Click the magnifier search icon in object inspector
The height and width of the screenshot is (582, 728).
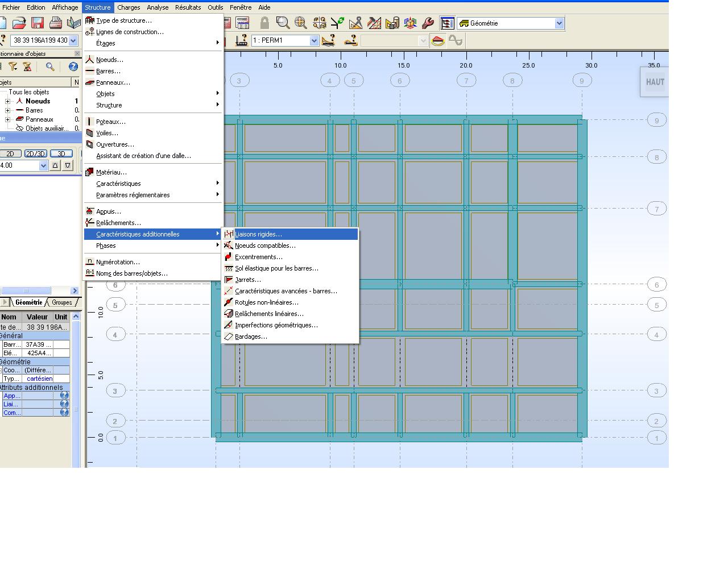point(50,66)
